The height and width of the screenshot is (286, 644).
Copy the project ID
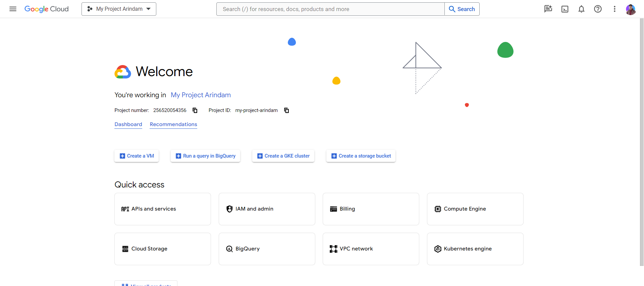click(286, 110)
